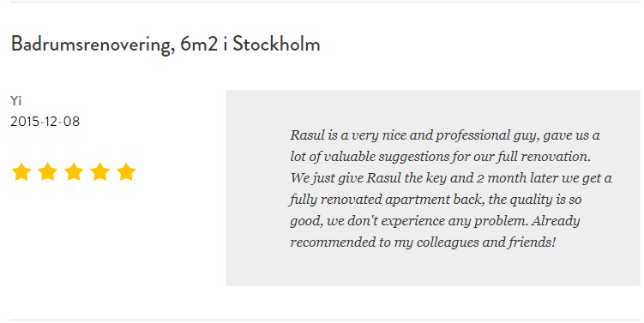Click the line 'lot of valuable suggestions'
This screenshot has height=323, width=644.
440,157
